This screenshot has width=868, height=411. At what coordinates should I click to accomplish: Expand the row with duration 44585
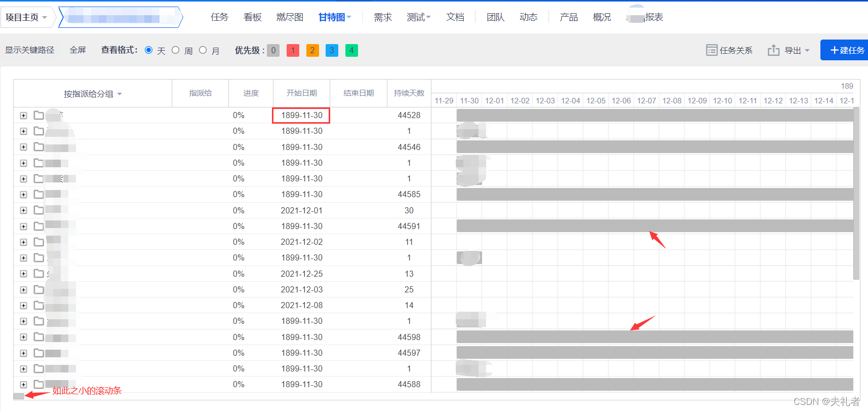coord(23,195)
